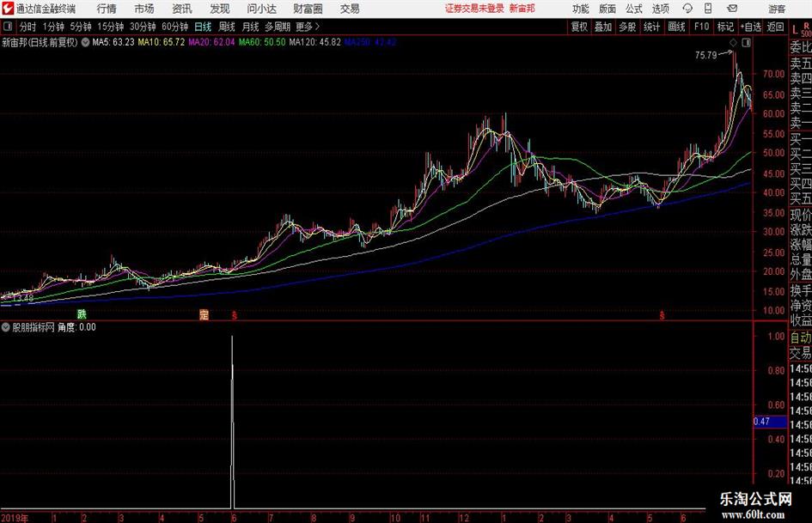Click the MA5: 63.23 label
The image size is (812, 523).
click(x=113, y=42)
